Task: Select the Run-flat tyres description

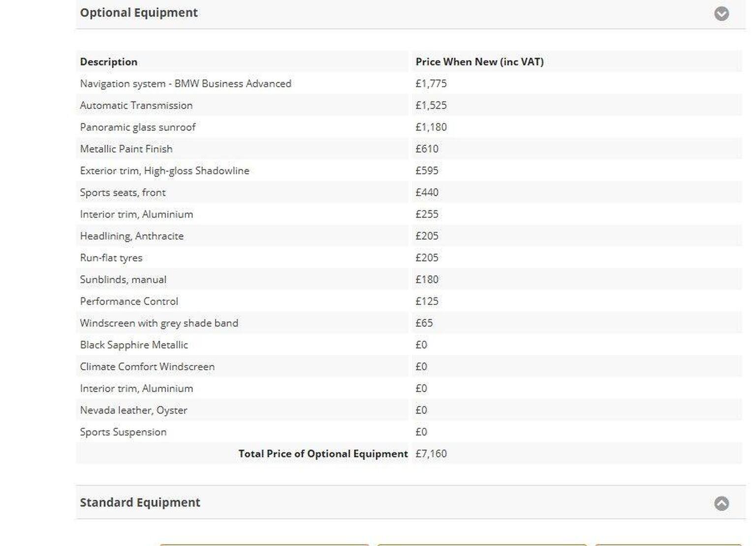Action: [111, 258]
